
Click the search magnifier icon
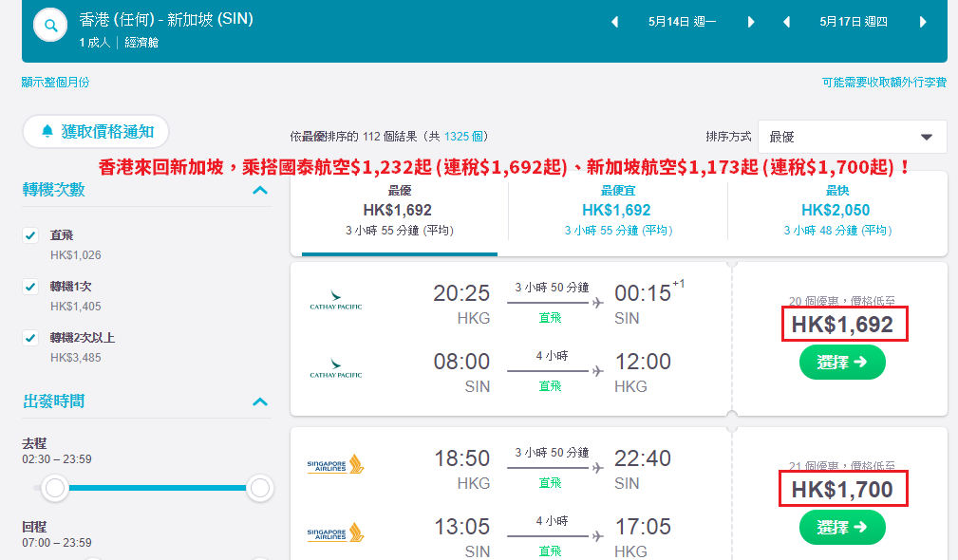click(50, 25)
